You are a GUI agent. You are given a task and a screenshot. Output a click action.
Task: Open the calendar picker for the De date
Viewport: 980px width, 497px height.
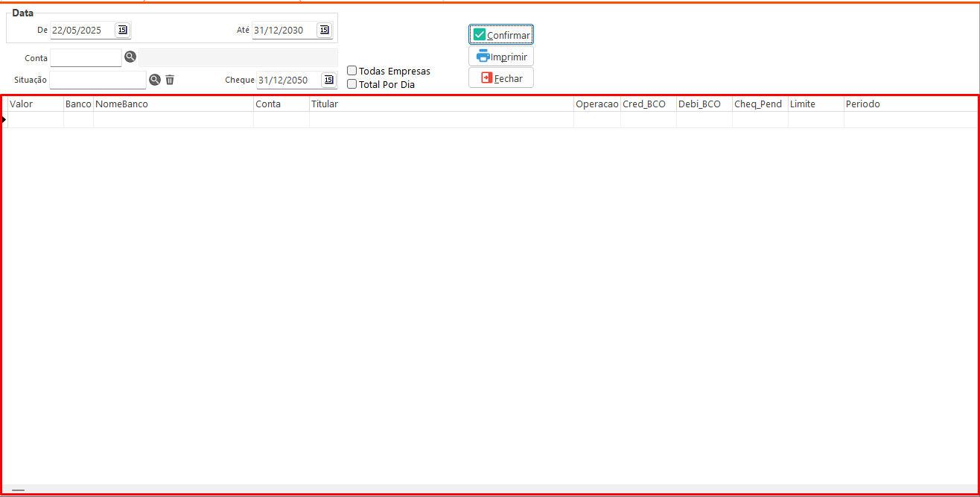(122, 30)
